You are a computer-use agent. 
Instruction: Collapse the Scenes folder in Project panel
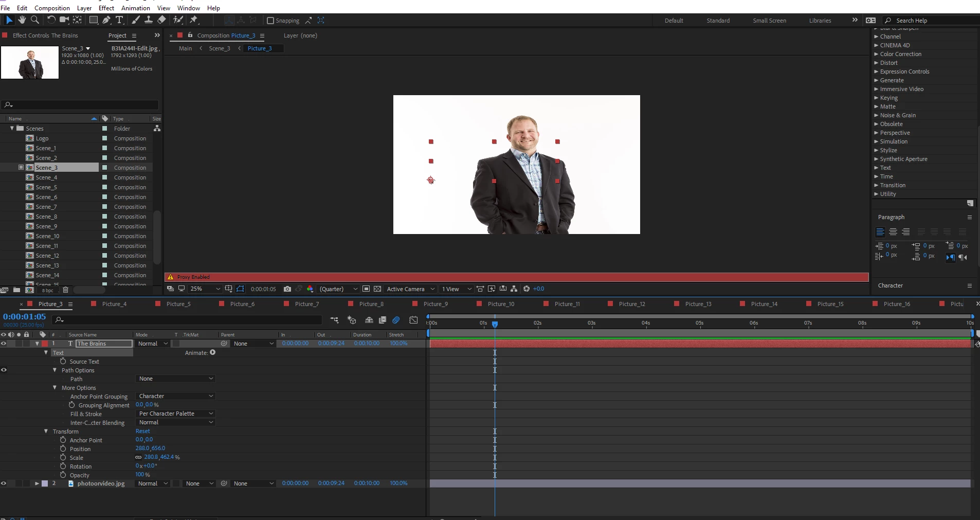click(x=12, y=129)
